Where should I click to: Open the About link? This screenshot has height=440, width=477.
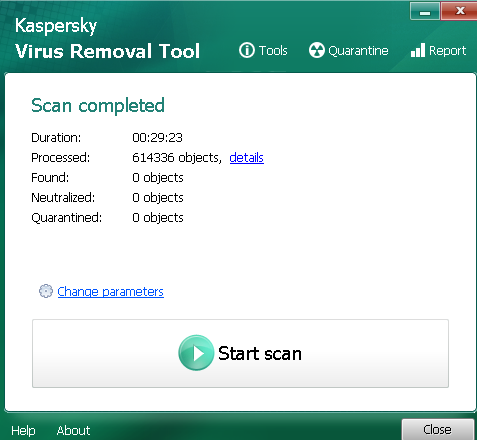point(73,430)
